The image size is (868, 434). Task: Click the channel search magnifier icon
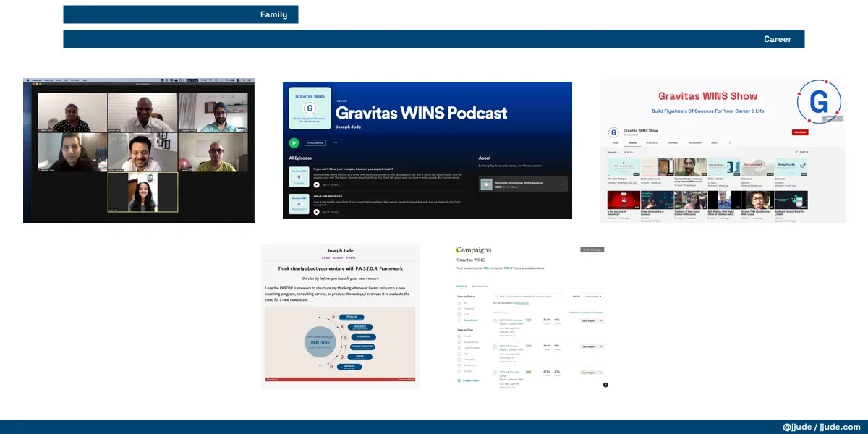point(730,143)
